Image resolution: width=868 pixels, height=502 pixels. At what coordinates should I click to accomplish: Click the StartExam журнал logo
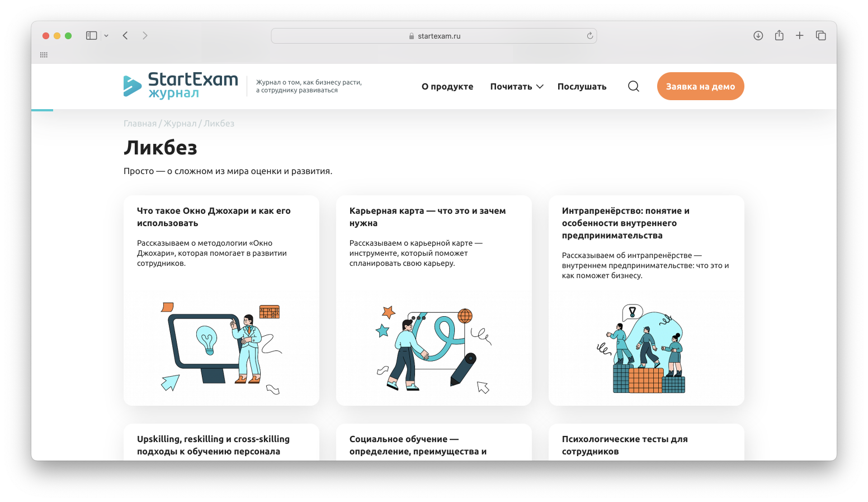click(181, 86)
